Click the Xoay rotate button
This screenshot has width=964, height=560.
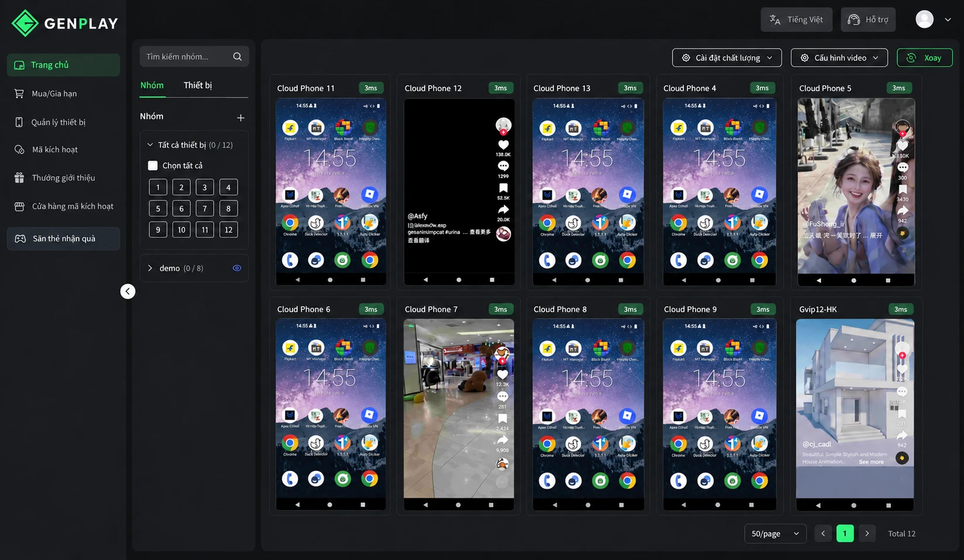[x=925, y=58]
